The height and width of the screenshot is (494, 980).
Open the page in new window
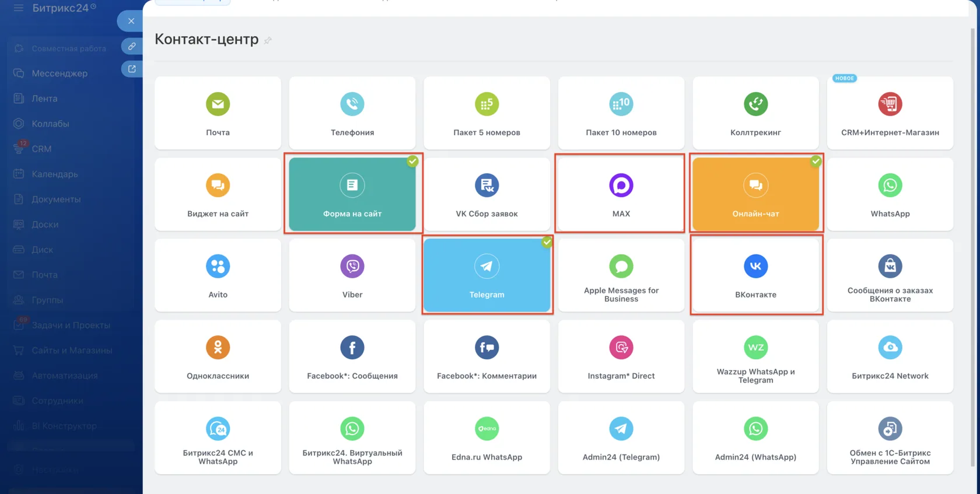(132, 69)
